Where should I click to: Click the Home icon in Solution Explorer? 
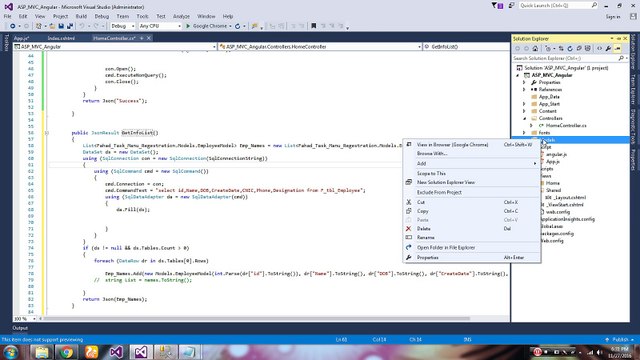(x=535, y=49)
